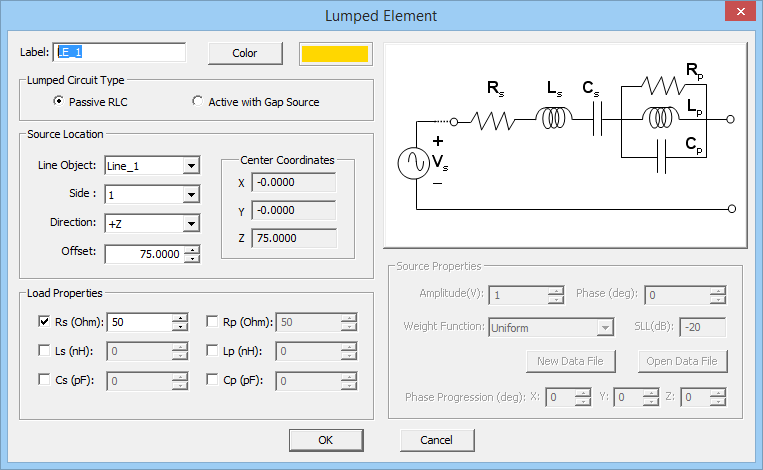
Task: Check the Rp (Ohm) option
Action: [x=212, y=322]
